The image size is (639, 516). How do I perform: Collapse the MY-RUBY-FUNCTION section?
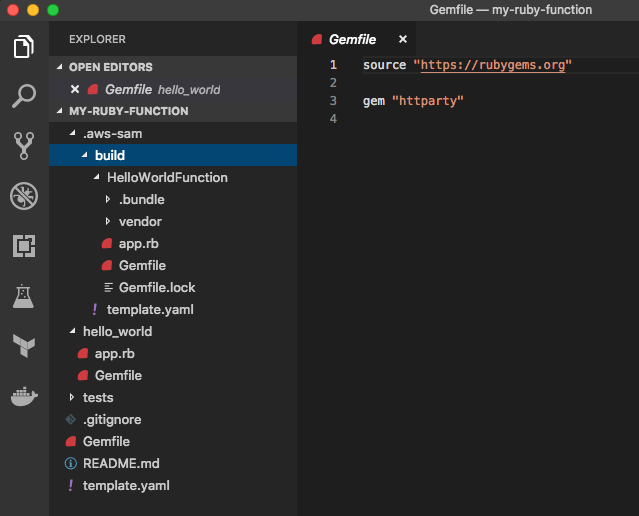60,111
